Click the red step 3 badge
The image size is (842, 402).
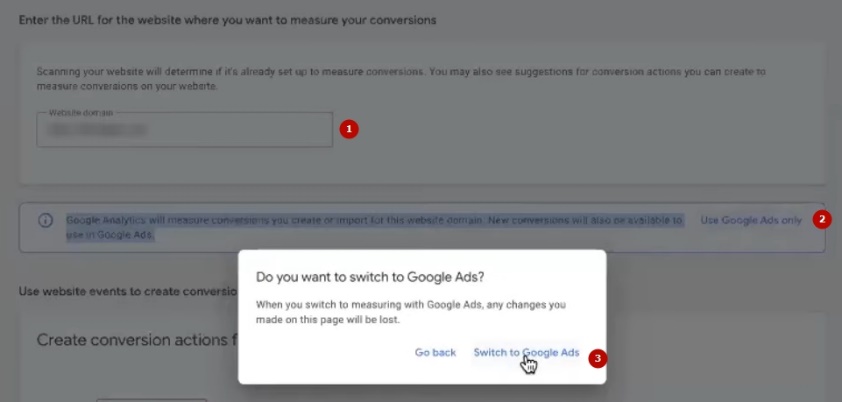[x=598, y=357]
